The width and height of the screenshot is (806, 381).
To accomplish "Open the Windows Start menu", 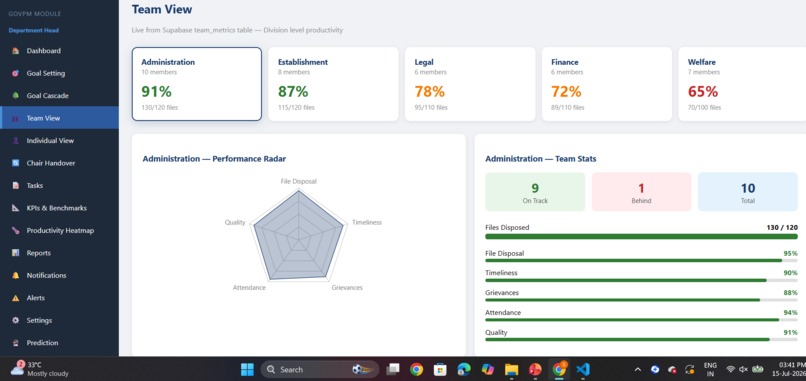I will pos(247,369).
